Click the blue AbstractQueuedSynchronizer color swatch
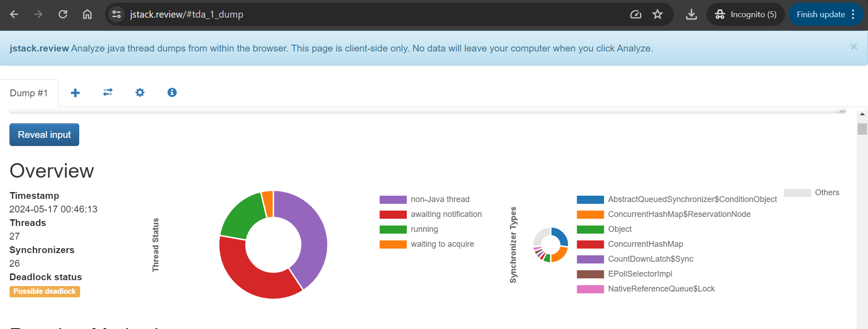Image resolution: width=868 pixels, height=329 pixels. click(x=590, y=199)
